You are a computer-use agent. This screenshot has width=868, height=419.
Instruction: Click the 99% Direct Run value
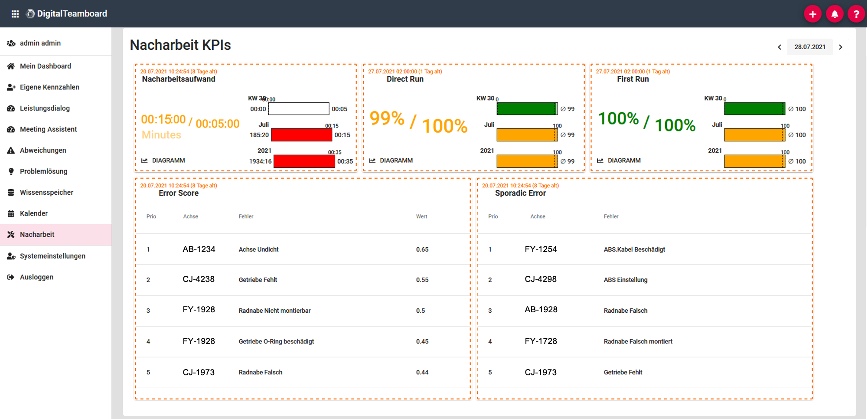pos(387,118)
